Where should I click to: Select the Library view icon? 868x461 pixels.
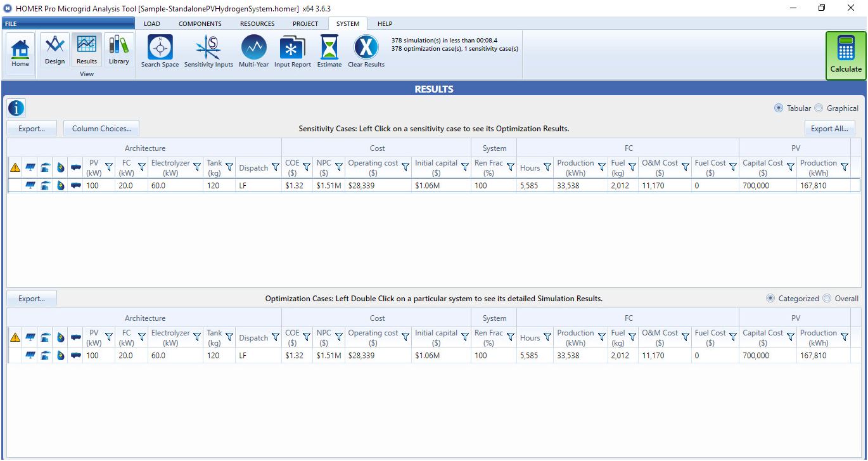pyautogui.click(x=118, y=51)
